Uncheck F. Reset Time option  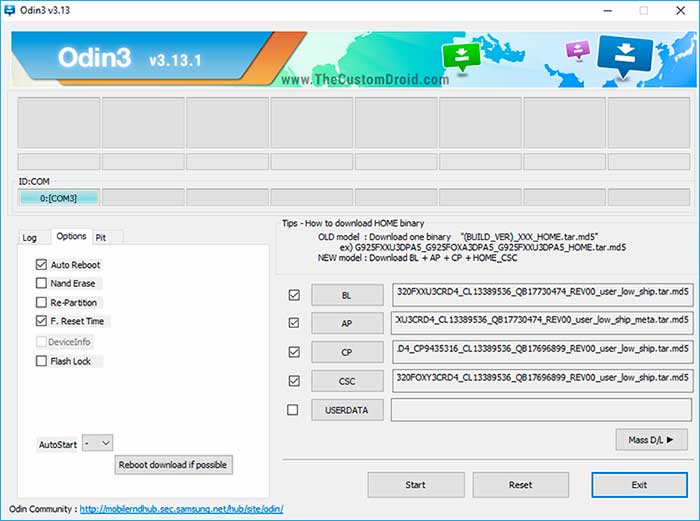click(41, 322)
